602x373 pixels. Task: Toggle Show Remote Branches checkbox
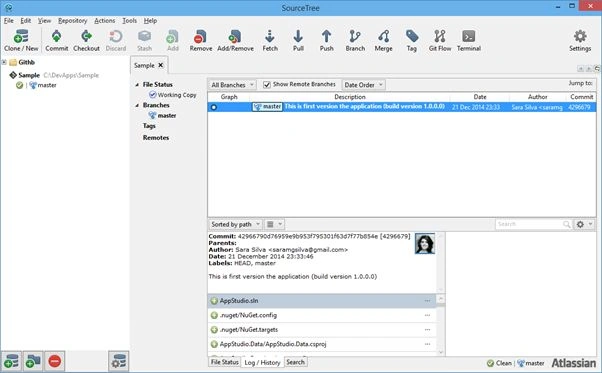pos(267,84)
